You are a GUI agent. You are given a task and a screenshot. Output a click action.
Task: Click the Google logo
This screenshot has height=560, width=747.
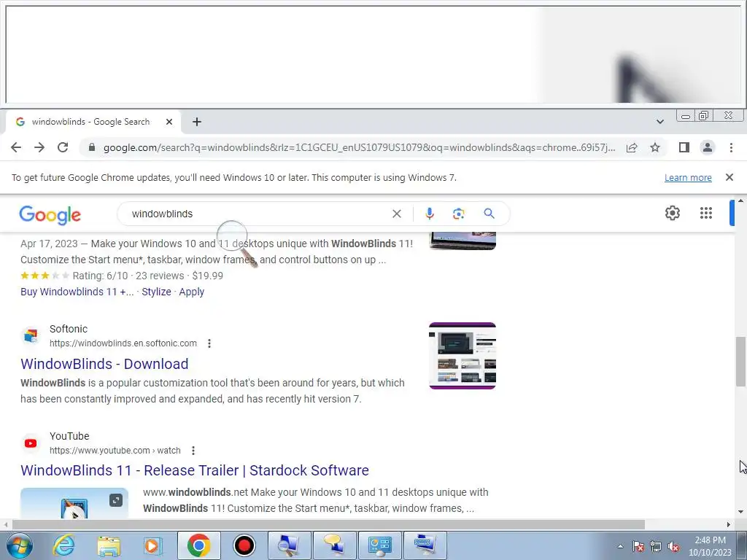point(50,215)
